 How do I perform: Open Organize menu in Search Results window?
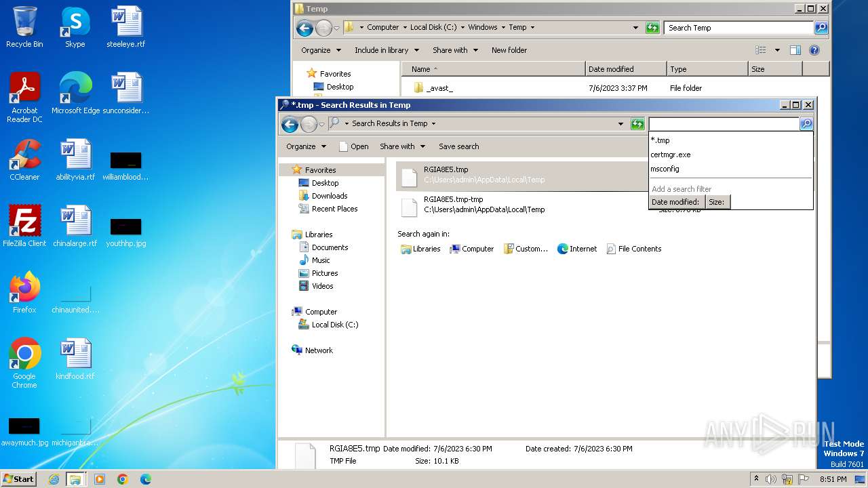(306, 146)
